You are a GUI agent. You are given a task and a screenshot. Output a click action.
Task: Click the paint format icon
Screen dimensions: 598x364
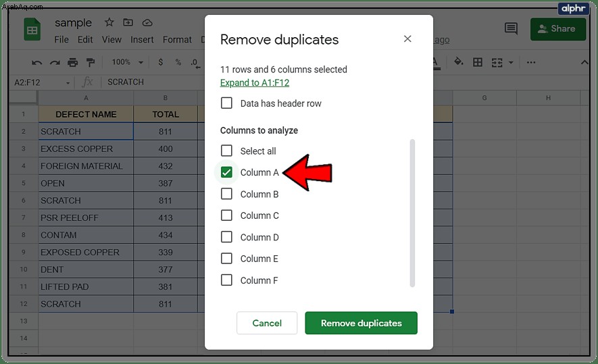pyautogui.click(x=91, y=63)
